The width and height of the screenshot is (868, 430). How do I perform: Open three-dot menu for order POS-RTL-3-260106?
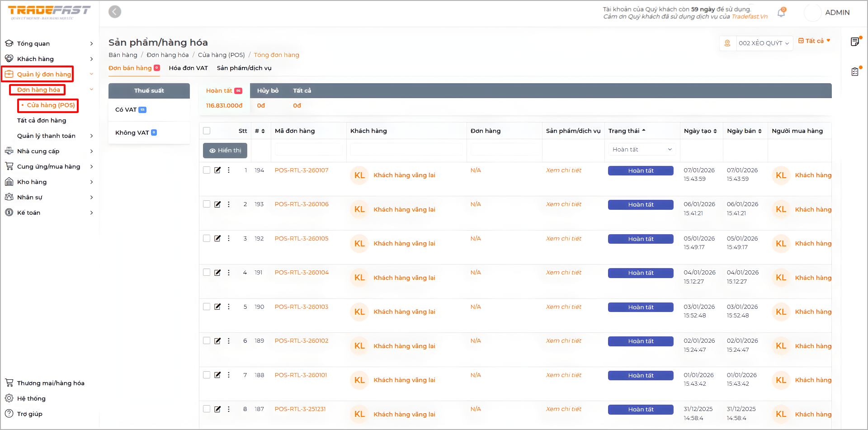coord(229,204)
